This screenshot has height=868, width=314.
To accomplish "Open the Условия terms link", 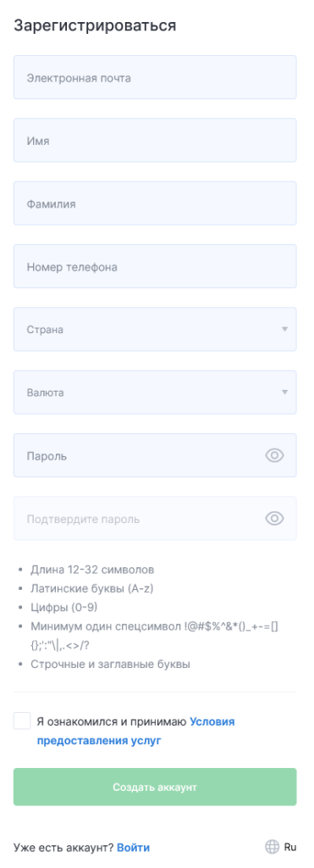I will point(212,722).
